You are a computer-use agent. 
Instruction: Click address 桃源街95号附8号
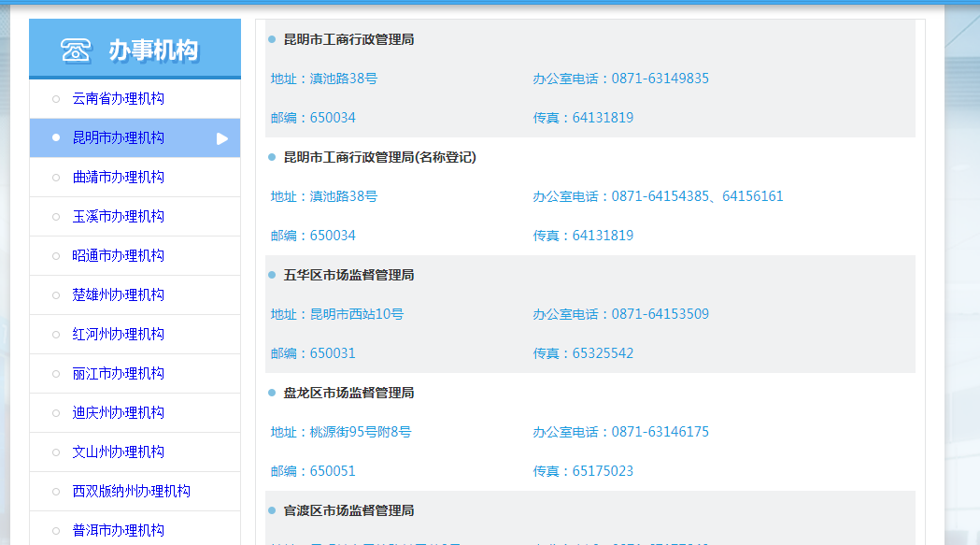[361, 432]
